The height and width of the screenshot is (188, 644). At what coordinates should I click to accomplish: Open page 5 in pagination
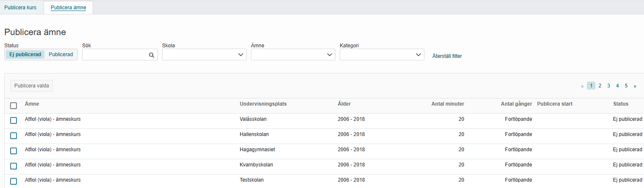tap(626, 86)
